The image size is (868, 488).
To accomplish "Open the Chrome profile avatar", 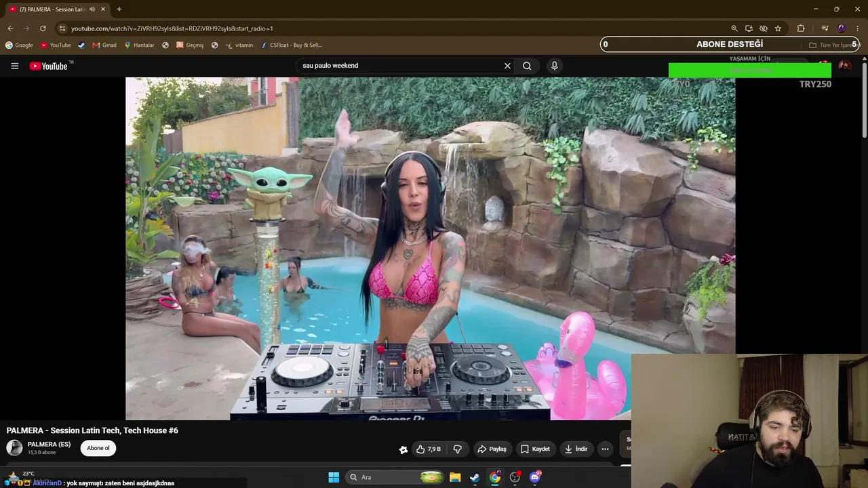I will pyautogui.click(x=841, y=28).
